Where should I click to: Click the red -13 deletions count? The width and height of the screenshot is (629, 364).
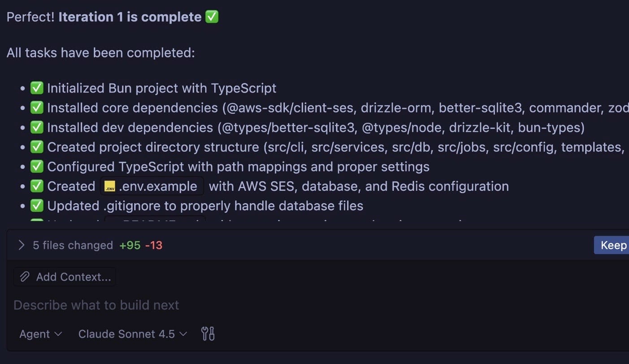coord(154,245)
